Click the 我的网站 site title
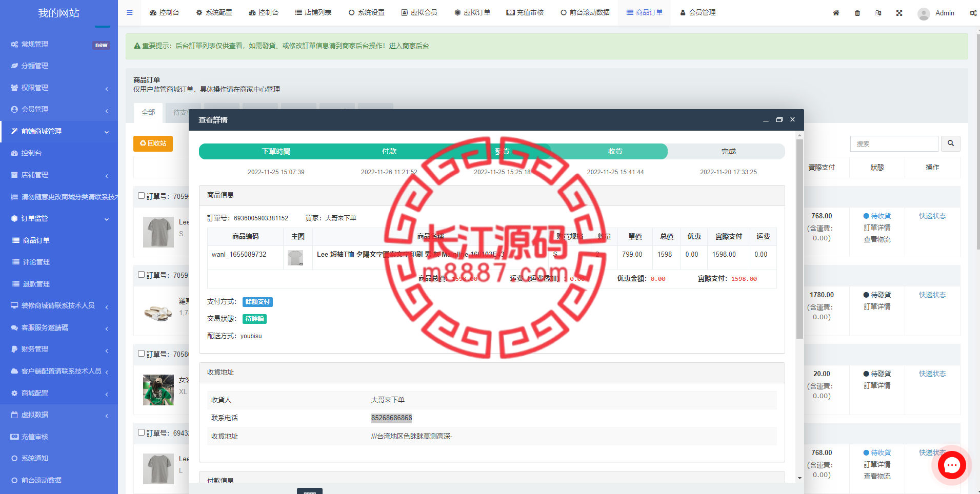This screenshot has width=980, height=494. coord(59,13)
